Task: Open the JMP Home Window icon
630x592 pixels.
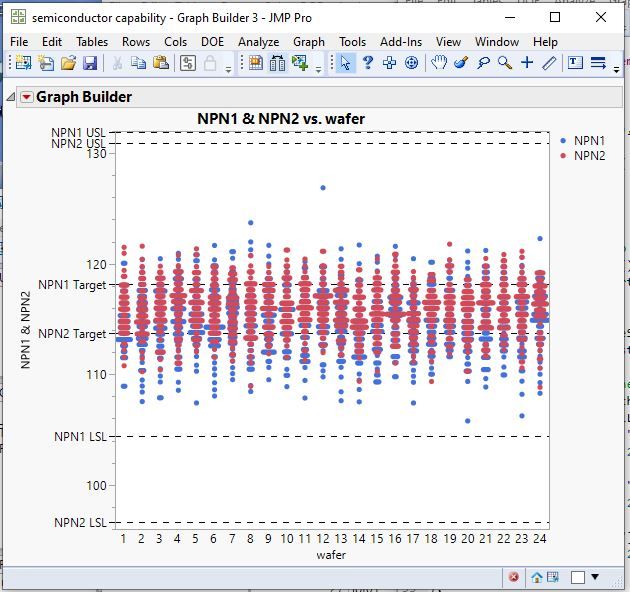Action: coord(537,577)
